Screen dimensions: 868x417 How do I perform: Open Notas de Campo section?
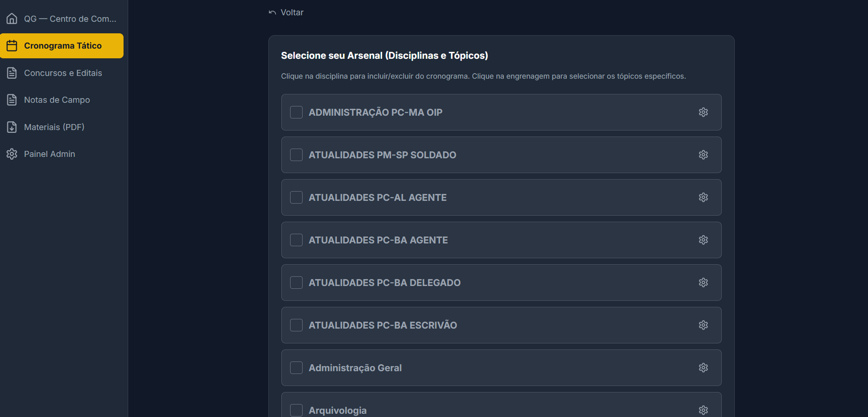[62, 100]
